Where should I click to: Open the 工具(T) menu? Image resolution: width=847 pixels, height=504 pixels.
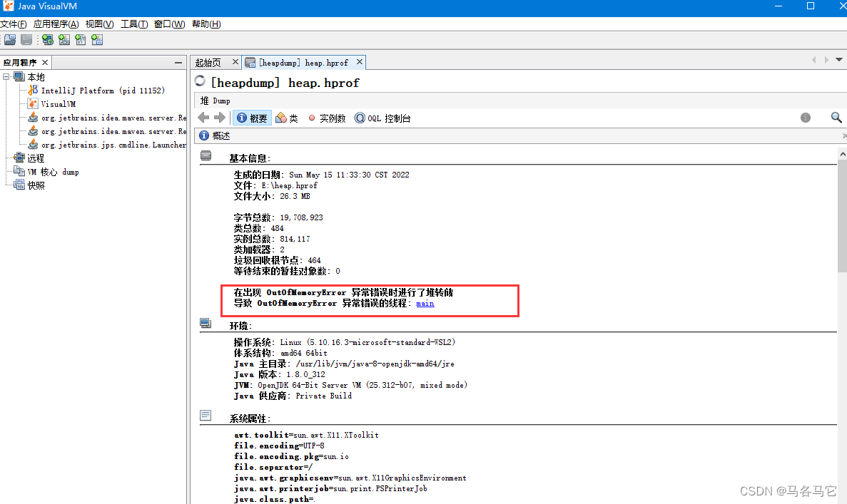[134, 24]
